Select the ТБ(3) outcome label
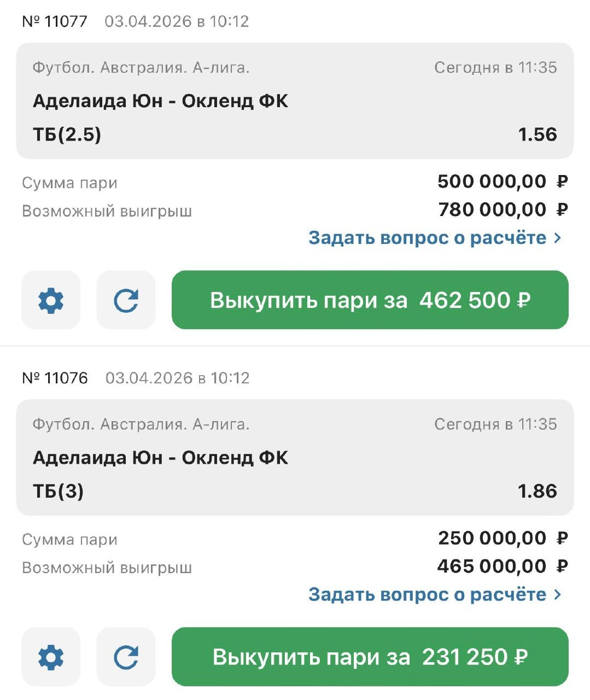 click(59, 491)
